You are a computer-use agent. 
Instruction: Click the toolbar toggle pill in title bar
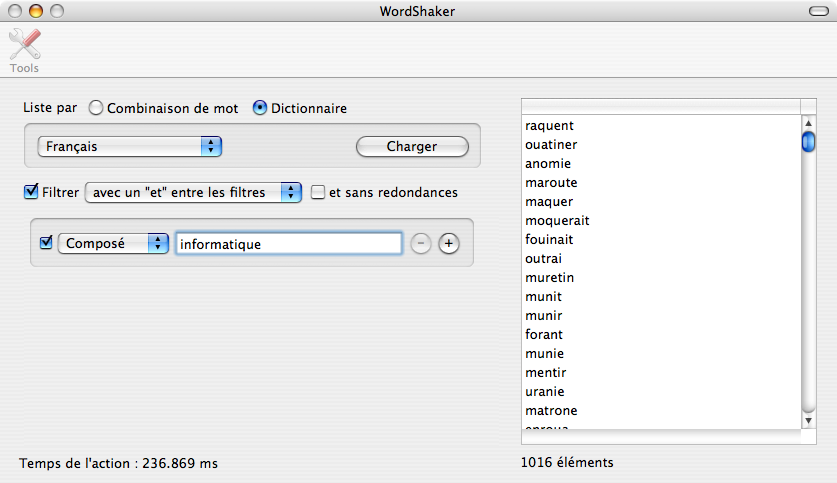pyautogui.click(x=819, y=11)
